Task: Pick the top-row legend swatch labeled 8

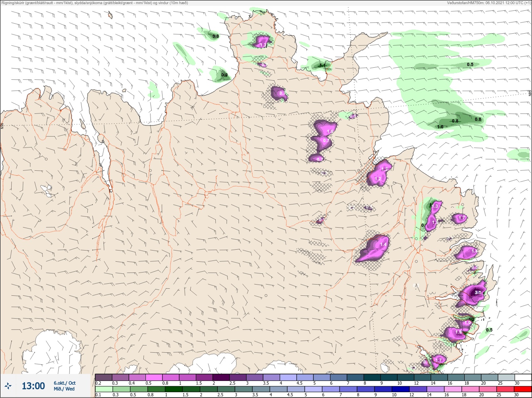Action: pyautogui.click(x=372, y=377)
